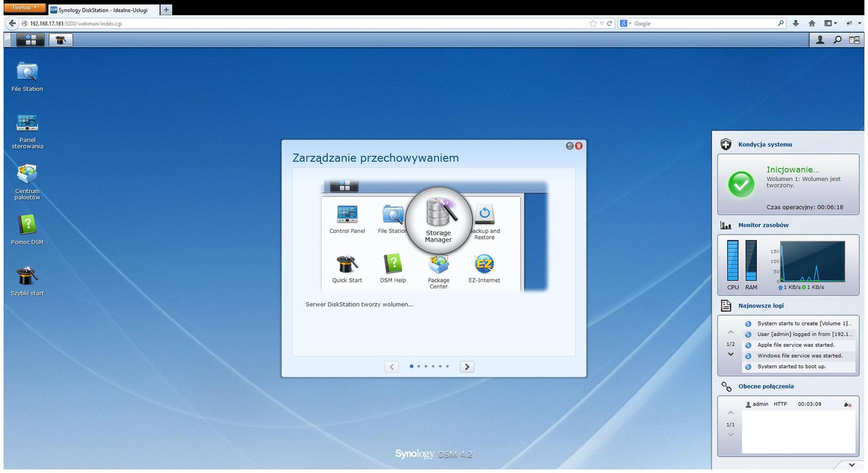Click the Kondycja systemu shield icon

(x=726, y=145)
